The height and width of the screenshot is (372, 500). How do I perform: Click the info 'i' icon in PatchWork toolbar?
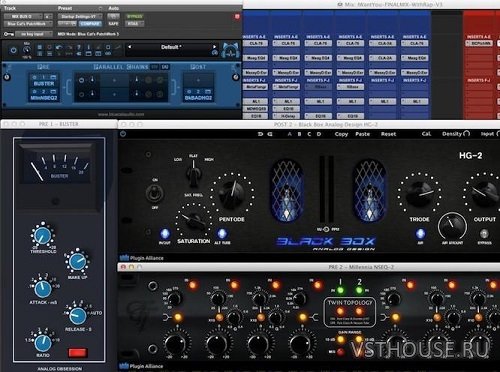tap(89, 47)
